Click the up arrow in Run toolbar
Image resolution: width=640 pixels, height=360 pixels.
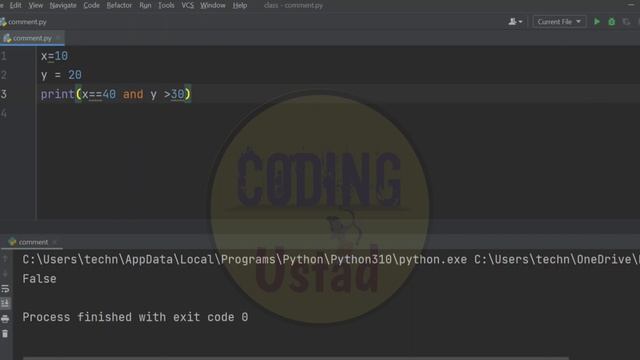pos(5,259)
